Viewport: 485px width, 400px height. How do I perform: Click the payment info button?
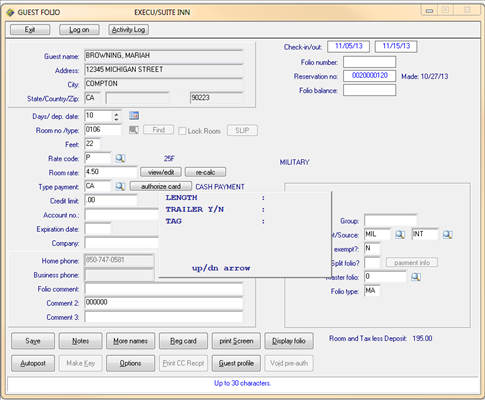[412, 263]
